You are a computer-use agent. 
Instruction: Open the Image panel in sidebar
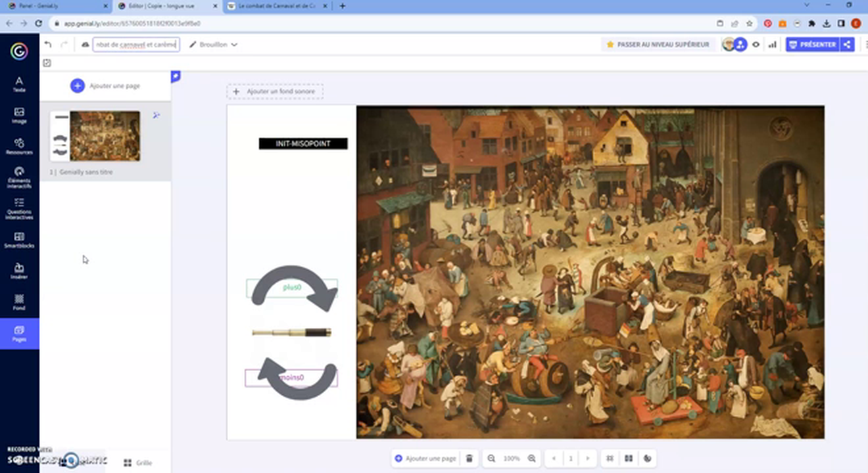[x=19, y=116]
